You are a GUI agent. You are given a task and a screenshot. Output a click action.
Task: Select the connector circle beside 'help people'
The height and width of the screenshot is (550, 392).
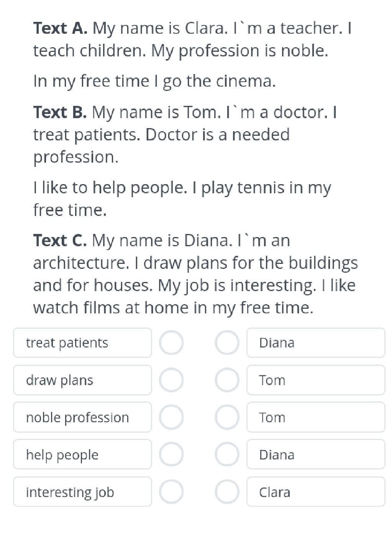point(171,454)
